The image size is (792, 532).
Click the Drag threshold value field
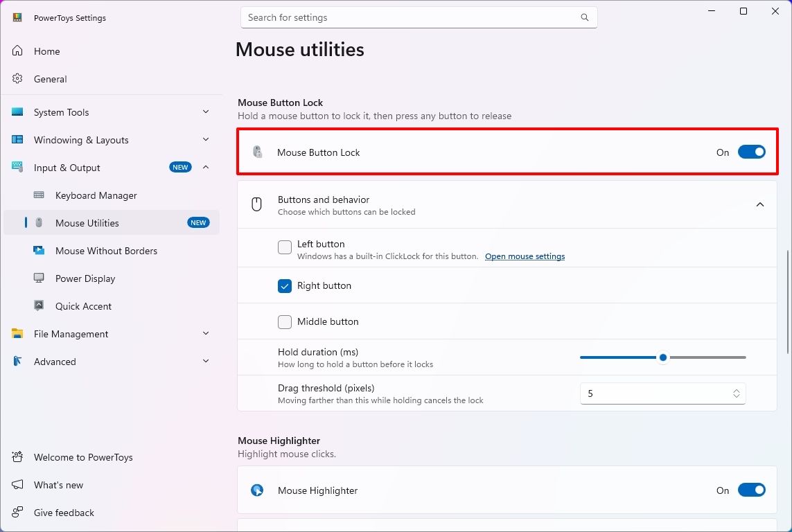point(662,393)
